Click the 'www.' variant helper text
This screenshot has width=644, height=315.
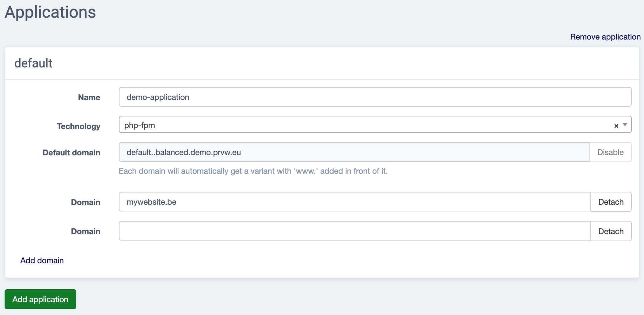[253, 171]
